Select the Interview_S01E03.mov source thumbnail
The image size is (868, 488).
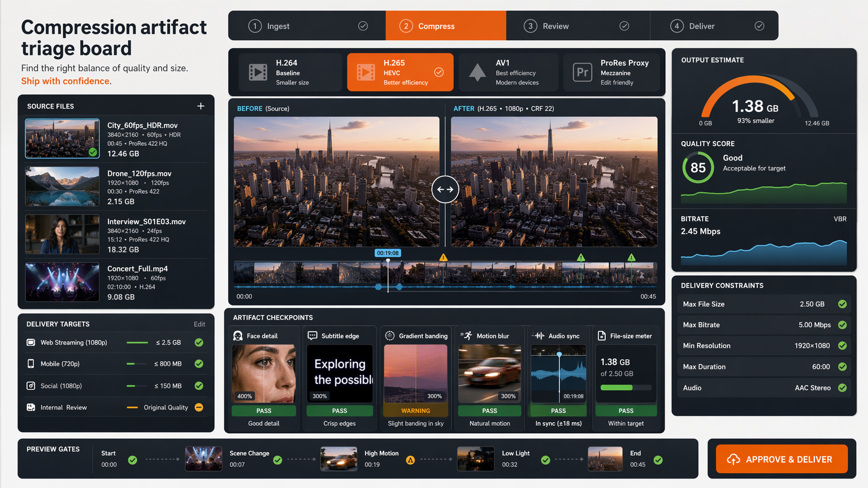[62, 234]
